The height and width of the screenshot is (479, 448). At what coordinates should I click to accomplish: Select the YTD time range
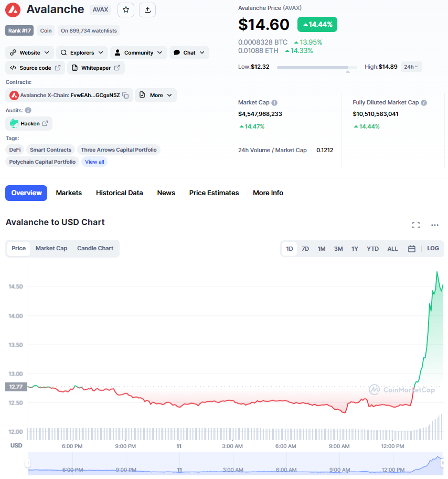(373, 249)
